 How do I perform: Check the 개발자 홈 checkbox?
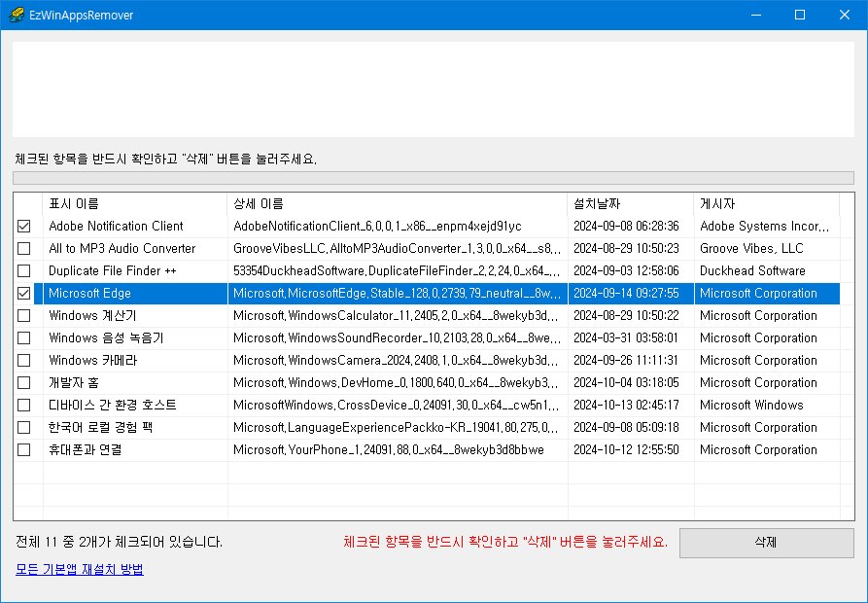[x=23, y=382]
